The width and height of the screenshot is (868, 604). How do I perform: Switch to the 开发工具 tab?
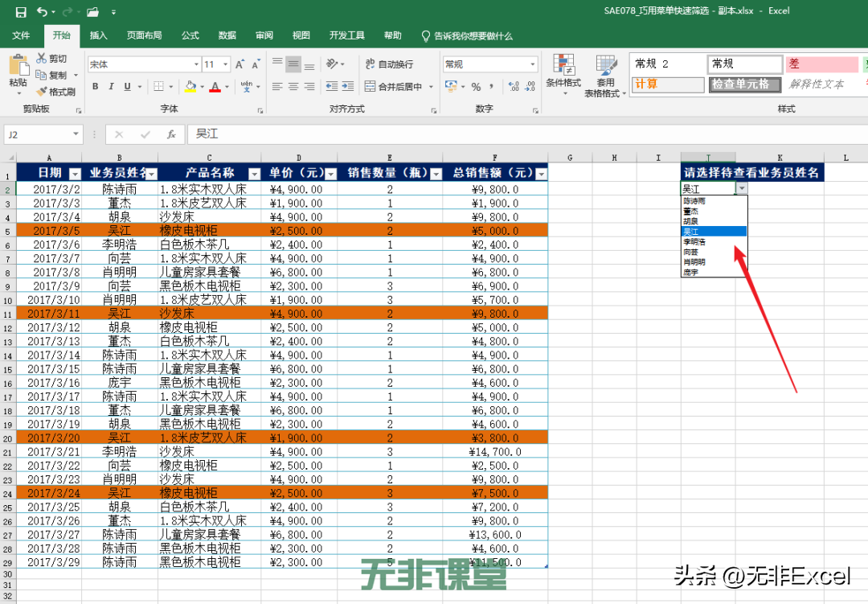pyautogui.click(x=346, y=35)
